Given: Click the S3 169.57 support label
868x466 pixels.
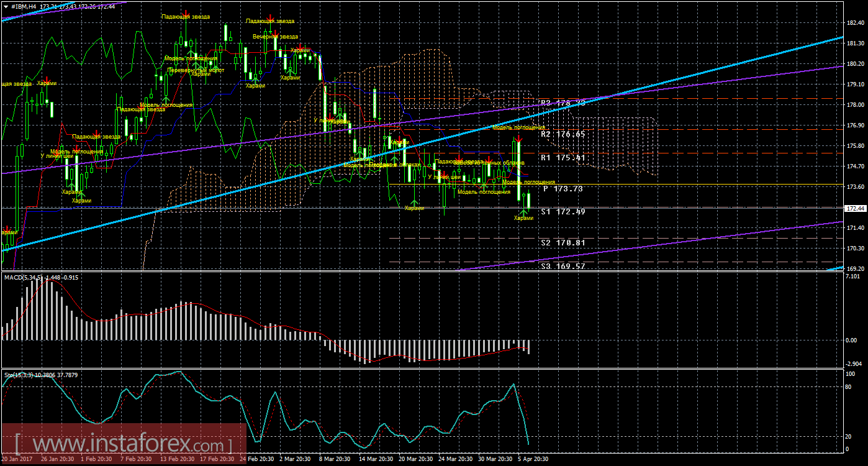Looking at the screenshot, I should pyautogui.click(x=562, y=266).
